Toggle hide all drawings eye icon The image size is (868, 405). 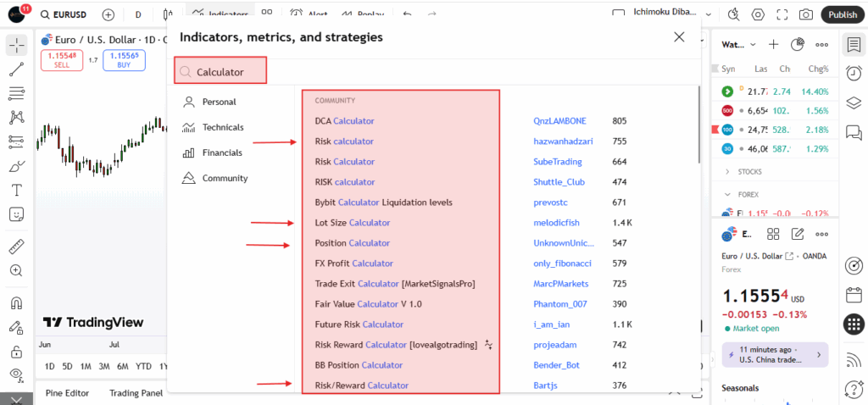coord(17,374)
